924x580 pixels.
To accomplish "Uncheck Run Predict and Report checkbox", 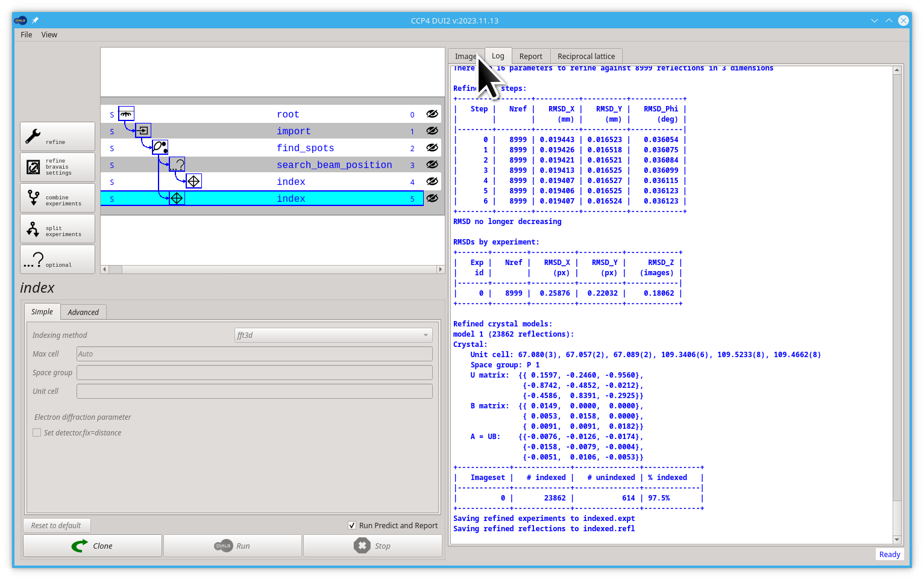I will click(352, 525).
